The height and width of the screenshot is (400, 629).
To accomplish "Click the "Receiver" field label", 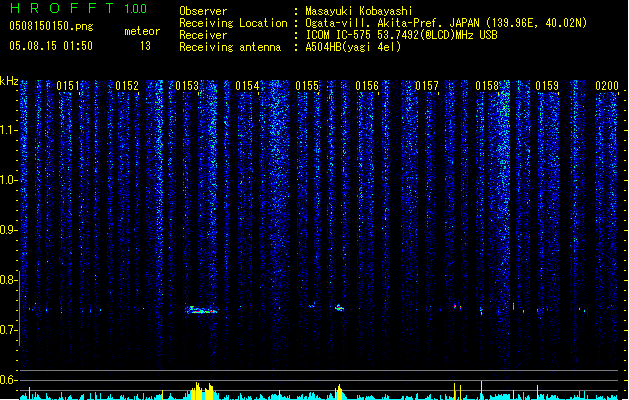I will [x=203, y=35].
